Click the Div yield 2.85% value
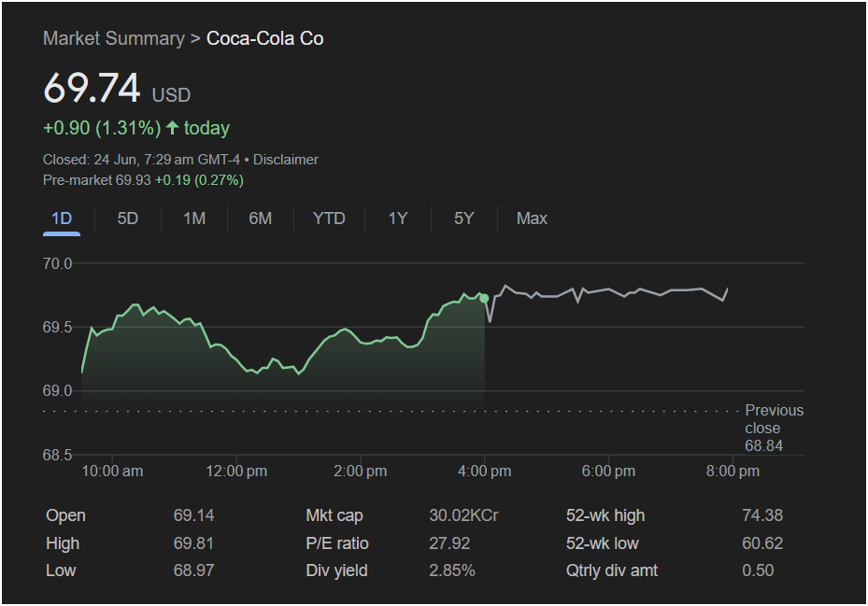 pos(452,571)
